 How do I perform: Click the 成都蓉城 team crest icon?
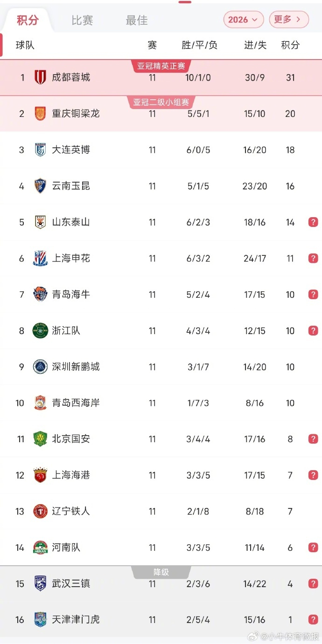pyautogui.click(x=41, y=77)
